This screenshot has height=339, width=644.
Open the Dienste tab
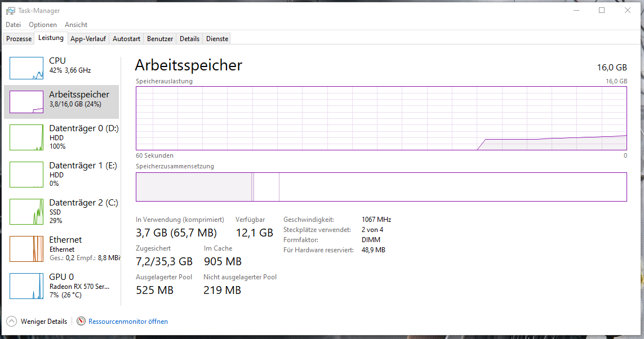217,39
